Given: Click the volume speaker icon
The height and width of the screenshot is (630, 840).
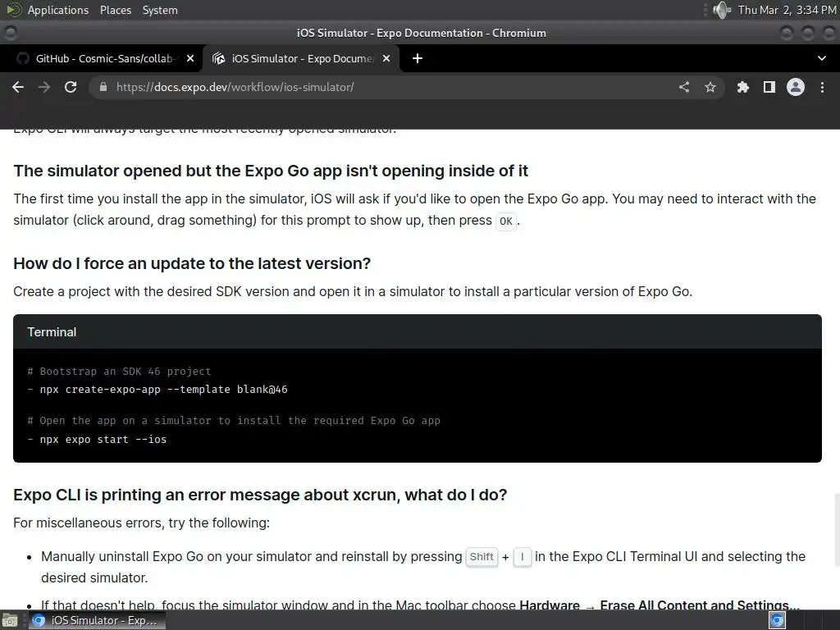Looking at the screenshot, I should (x=722, y=10).
